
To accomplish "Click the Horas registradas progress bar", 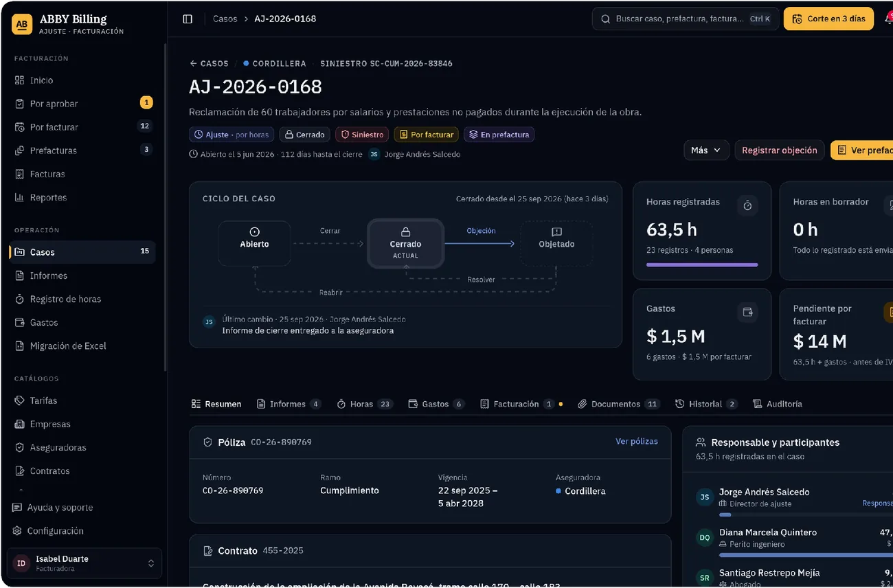I will click(x=702, y=264).
